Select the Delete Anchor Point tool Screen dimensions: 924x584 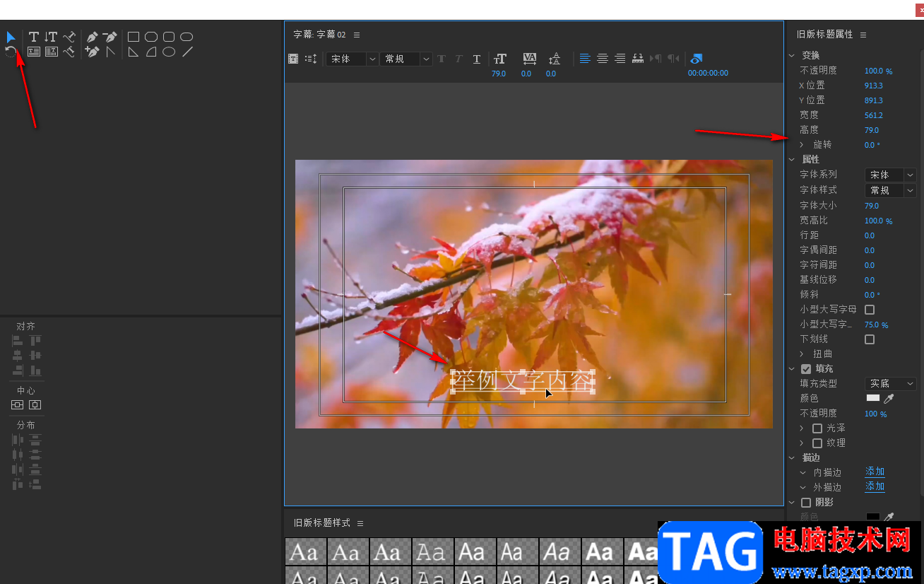pyautogui.click(x=109, y=37)
